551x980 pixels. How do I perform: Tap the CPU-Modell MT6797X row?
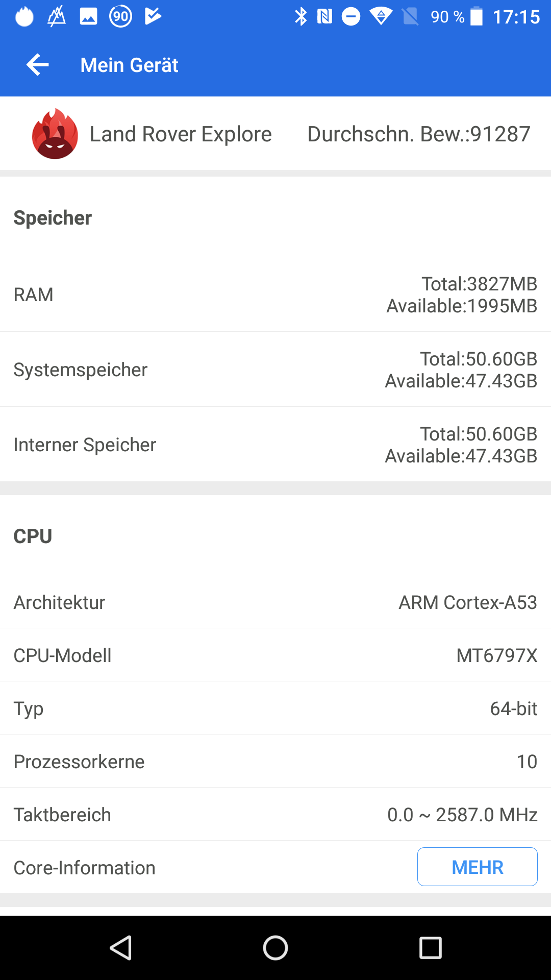[275, 655]
